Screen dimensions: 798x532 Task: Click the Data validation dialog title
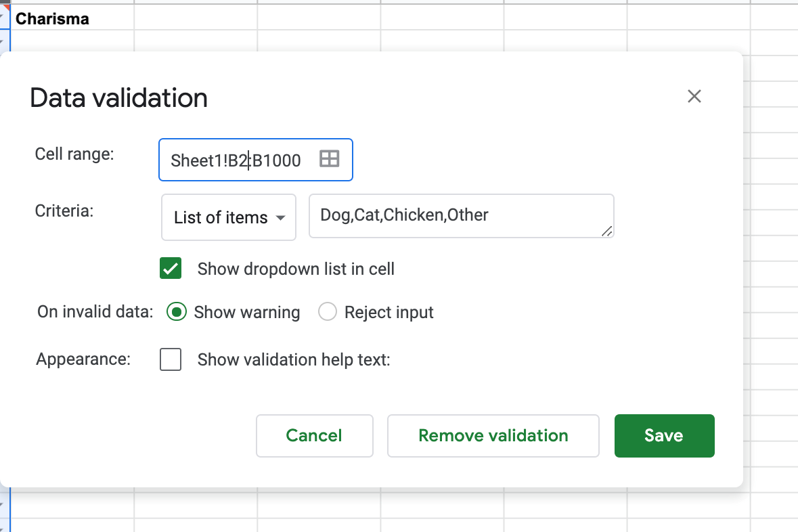(118, 98)
